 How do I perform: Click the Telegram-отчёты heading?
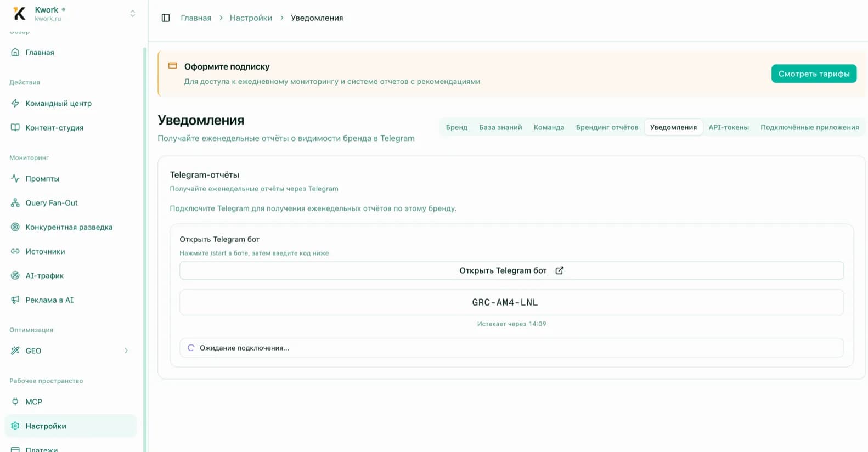[204, 175]
